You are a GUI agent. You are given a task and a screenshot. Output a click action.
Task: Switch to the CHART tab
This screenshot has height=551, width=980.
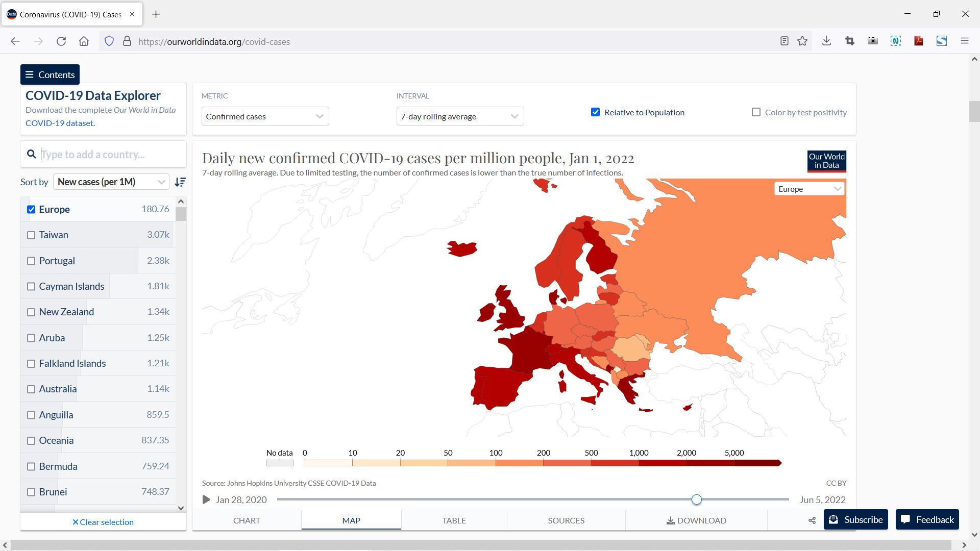(247, 520)
